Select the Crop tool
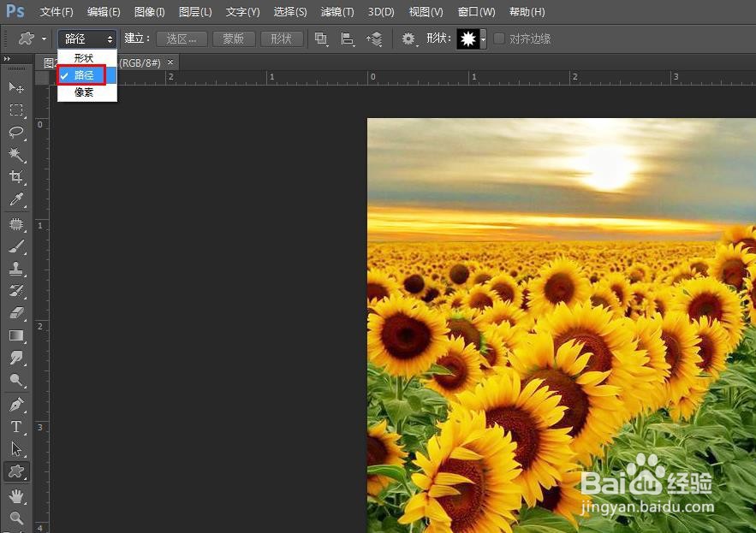 click(16, 176)
